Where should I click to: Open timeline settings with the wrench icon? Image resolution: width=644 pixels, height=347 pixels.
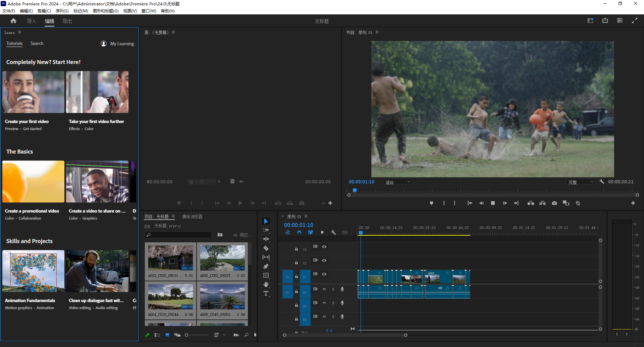pos(333,232)
